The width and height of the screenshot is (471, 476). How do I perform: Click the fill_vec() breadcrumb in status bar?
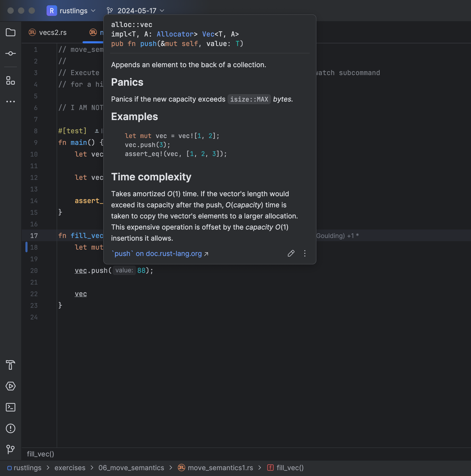pyautogui.click(x=290, y=468)
